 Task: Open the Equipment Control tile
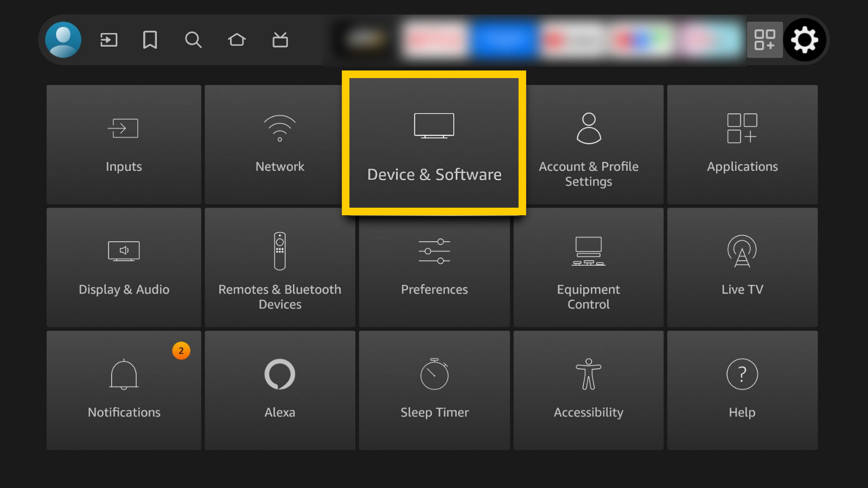[x=589, y=267]
